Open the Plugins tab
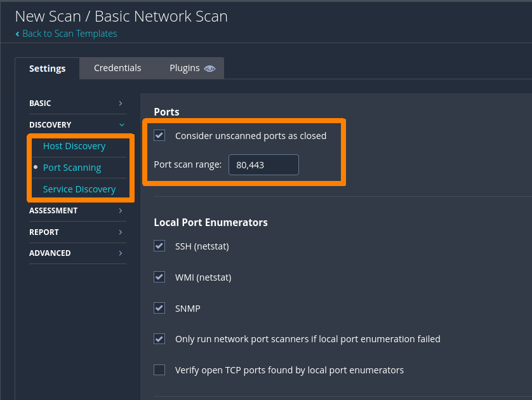Image resolution: width=532 pixels, height=400 pixels. click(x=185, y=68)
